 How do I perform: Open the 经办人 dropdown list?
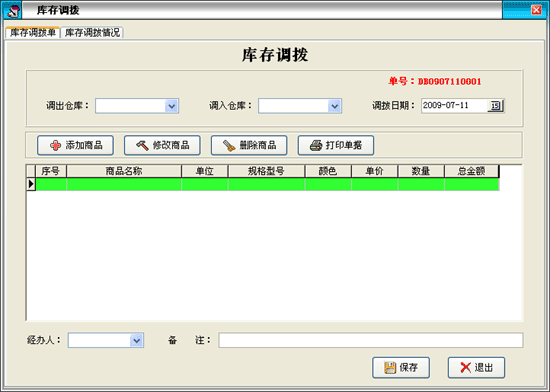coord(136,340)
